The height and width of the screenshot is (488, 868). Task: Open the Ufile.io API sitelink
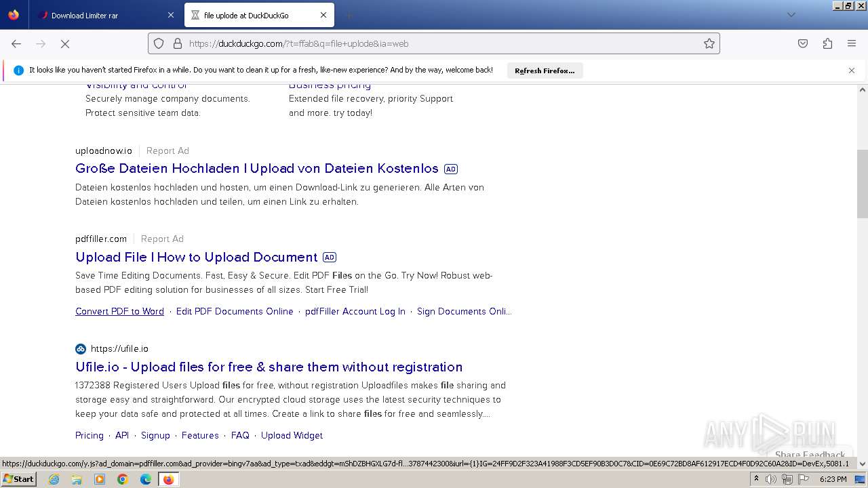pyautogui.click(x=122, y=435)
